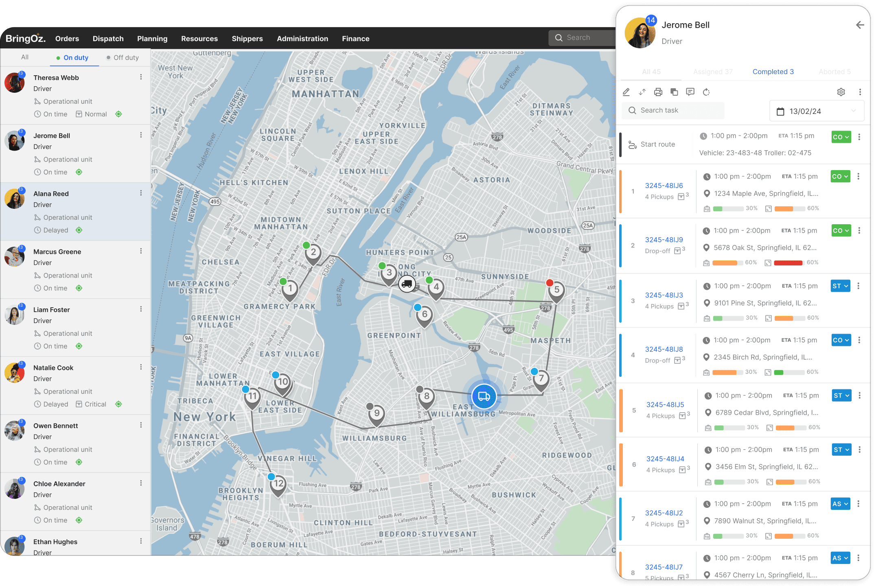Open the Finance menu
This screenshot has width=876, height=588.
[355, 39]
